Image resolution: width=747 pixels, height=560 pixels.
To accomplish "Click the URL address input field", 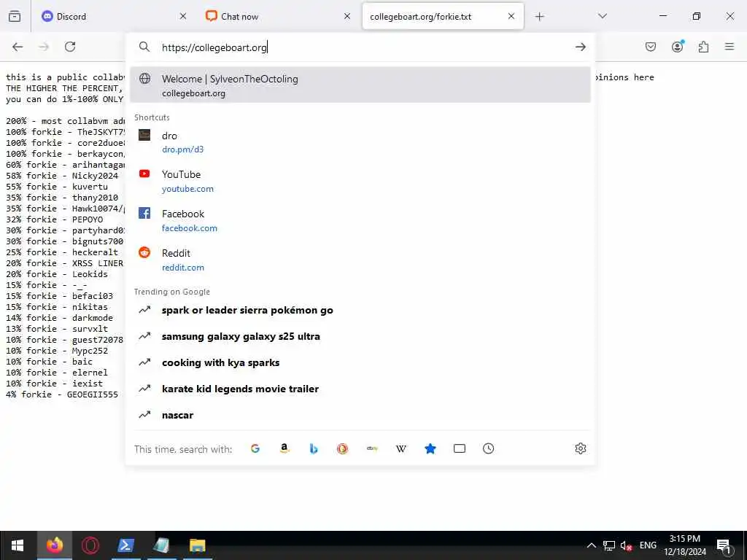I will (362, 47).
